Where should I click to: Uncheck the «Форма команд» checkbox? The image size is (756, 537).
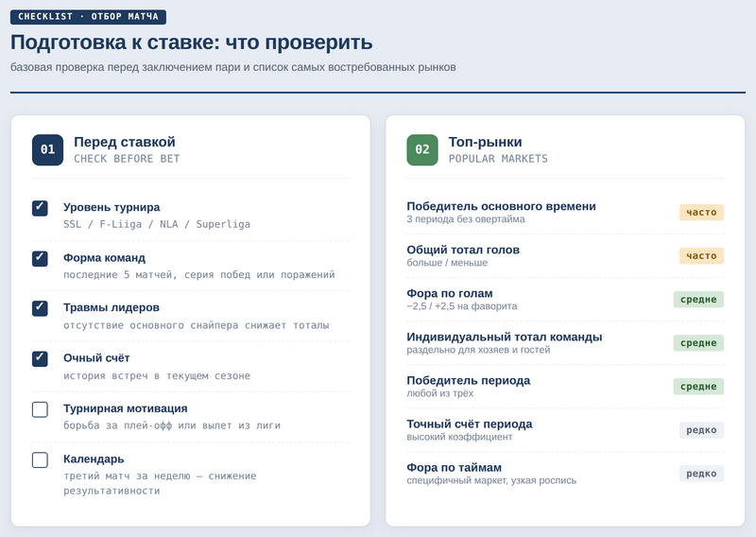40,259
